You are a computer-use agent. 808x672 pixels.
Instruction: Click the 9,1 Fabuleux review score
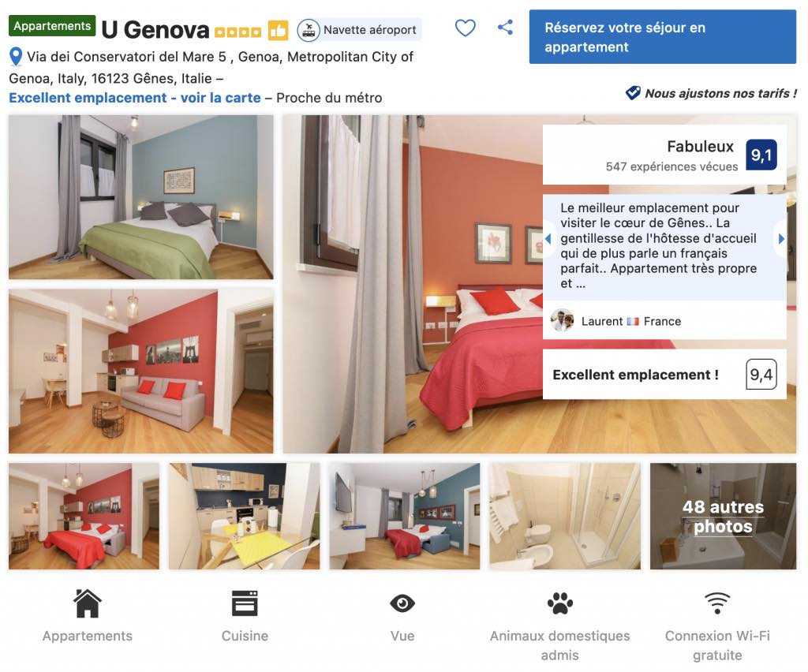pos(761,155)
